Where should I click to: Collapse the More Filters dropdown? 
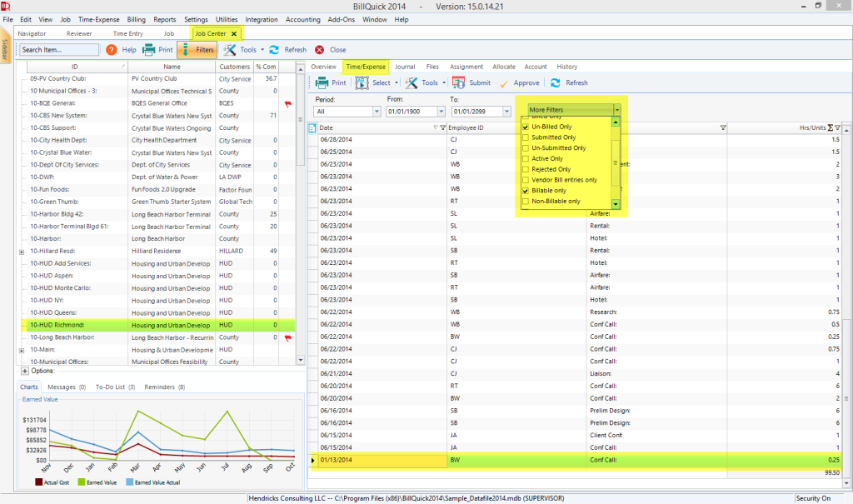[x=617, y=110]
